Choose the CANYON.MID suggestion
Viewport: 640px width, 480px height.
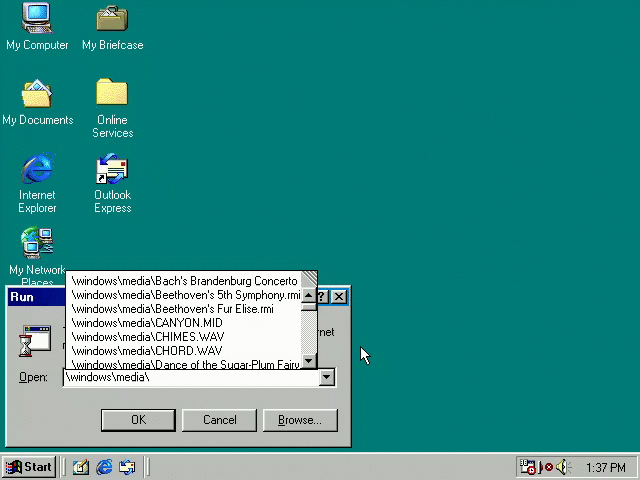pos(184,323)
